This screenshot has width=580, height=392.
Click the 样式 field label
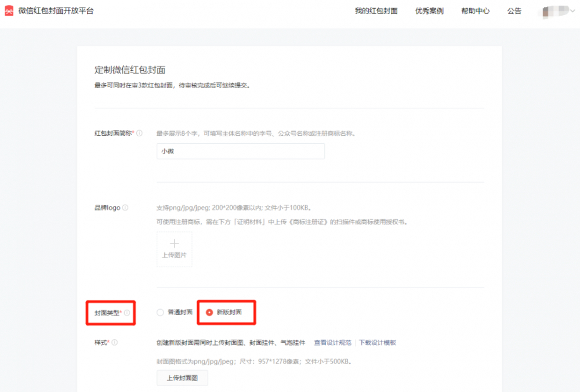click(101, 343)
